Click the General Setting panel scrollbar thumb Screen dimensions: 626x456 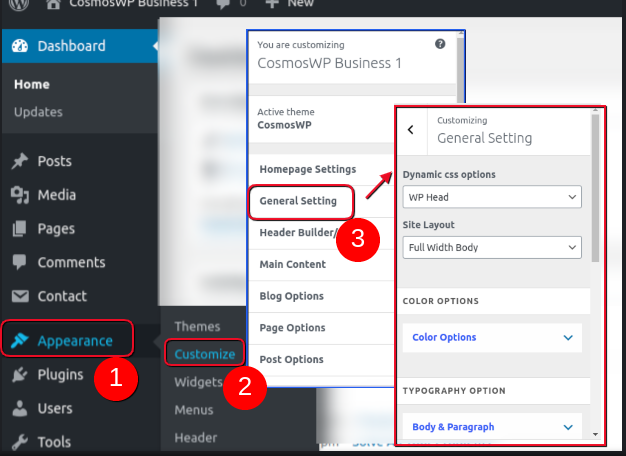click(595, 188)
